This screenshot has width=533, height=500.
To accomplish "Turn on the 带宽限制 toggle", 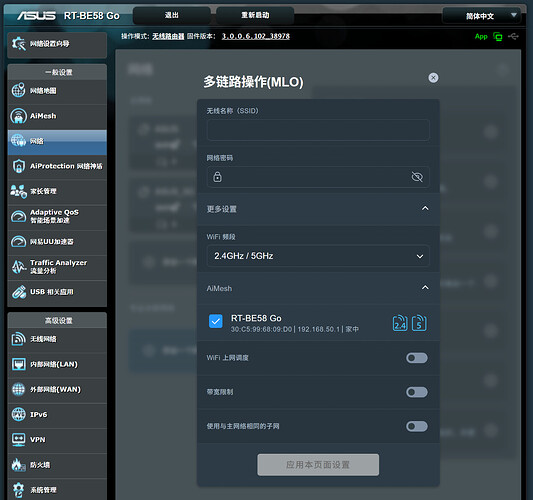I will coord(417,392).
